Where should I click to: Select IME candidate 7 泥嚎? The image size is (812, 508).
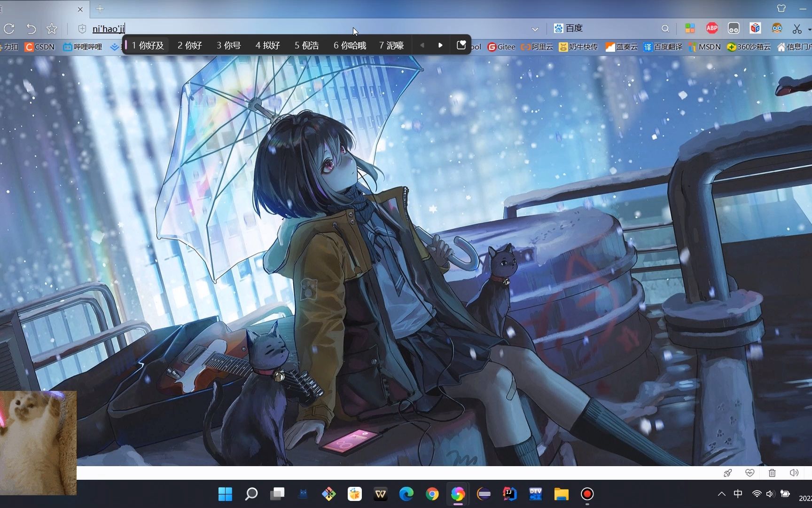pyautogui.click(x=391, y=45)
